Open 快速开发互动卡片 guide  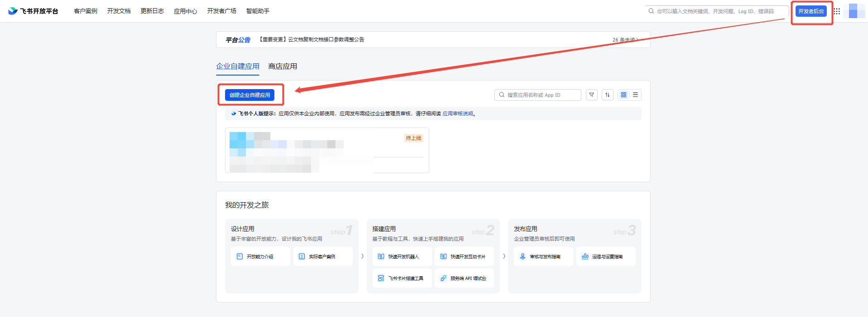[x=464, y=256]
